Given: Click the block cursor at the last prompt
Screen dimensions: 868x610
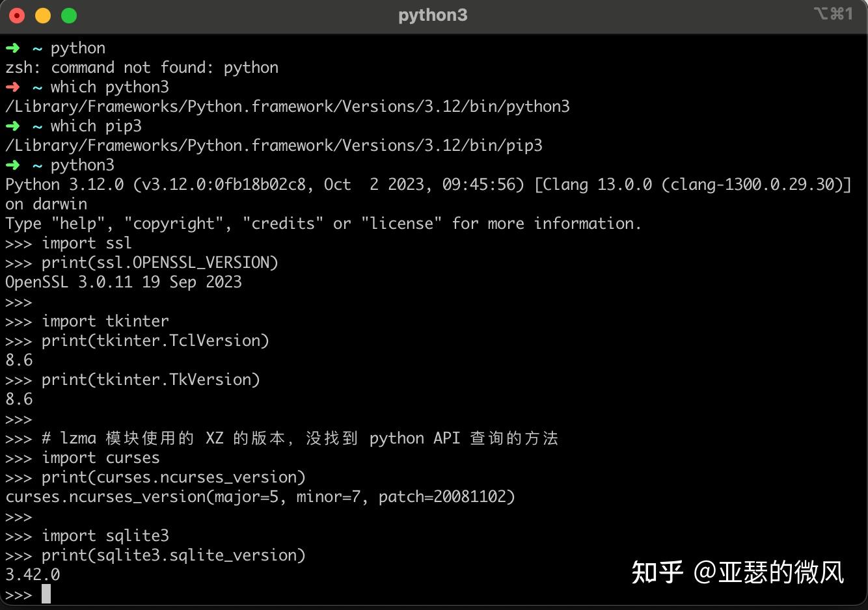Looking at the screenshot, I should tap(46, 594).
